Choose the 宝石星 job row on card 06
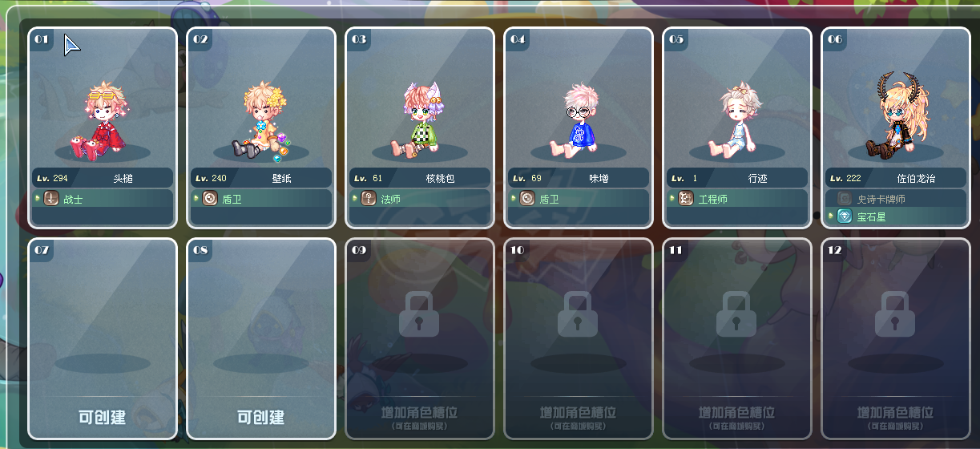Viewport: 980px width, 449px height. coord(897,216)
